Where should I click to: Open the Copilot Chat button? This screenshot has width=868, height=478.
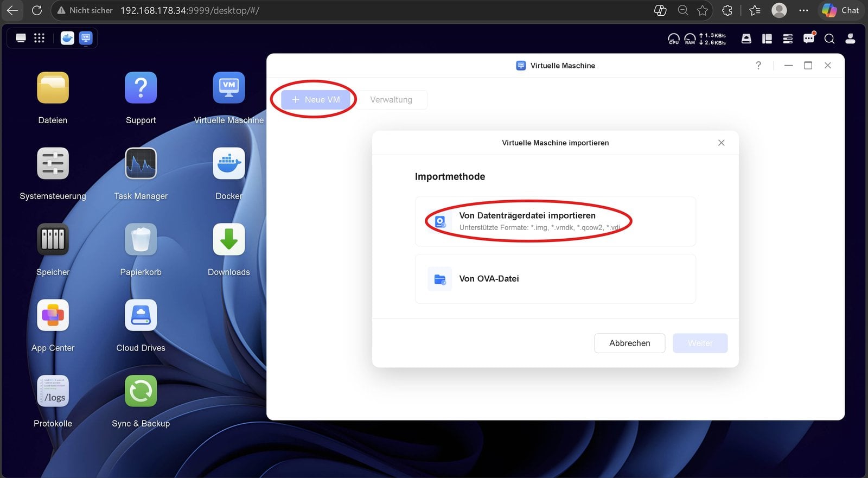[x=841, y=10]
